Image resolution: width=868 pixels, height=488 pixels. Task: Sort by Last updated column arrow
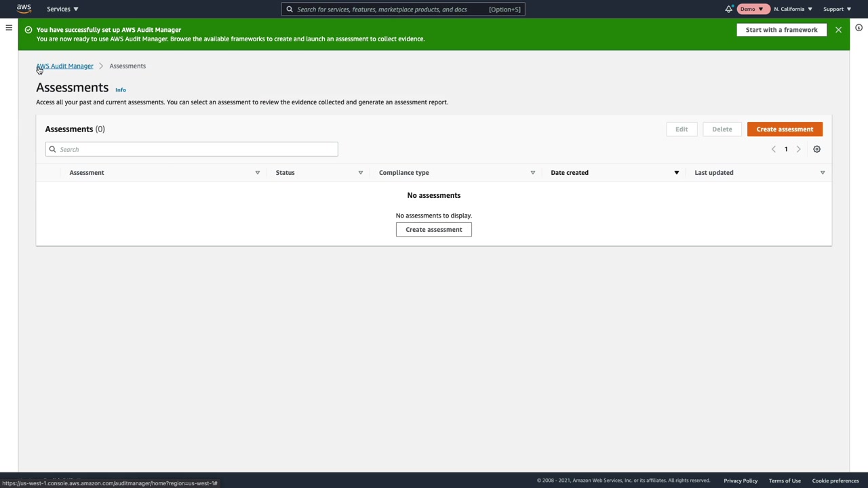(x=823, y=173)
